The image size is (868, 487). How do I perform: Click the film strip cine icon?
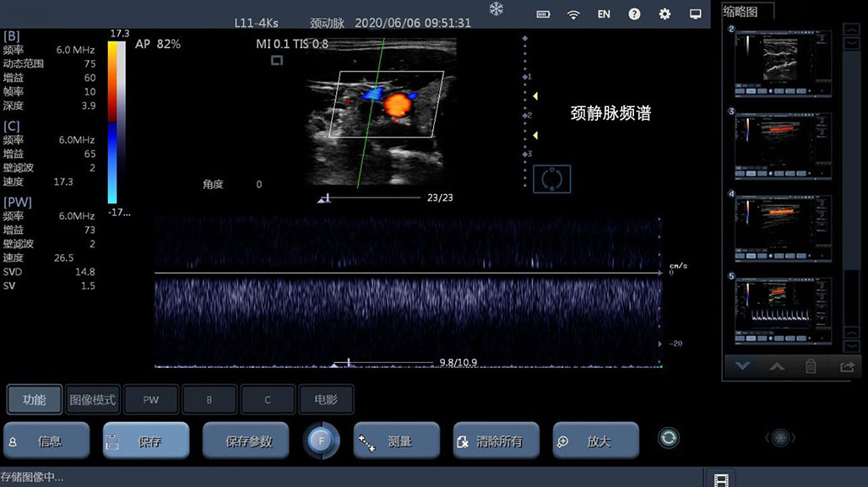(719, 479)
